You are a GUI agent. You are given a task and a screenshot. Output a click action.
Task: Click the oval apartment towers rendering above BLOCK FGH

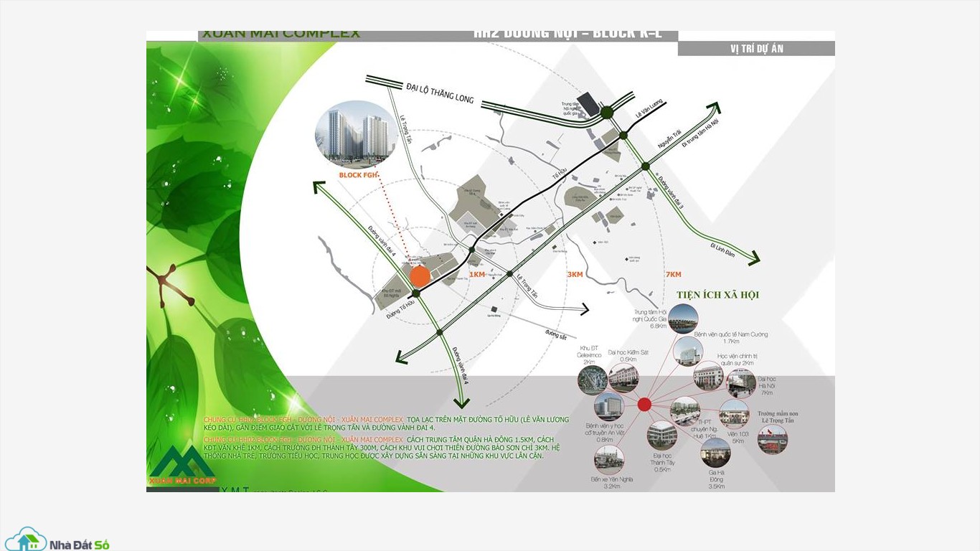click(x=357, y=133)
